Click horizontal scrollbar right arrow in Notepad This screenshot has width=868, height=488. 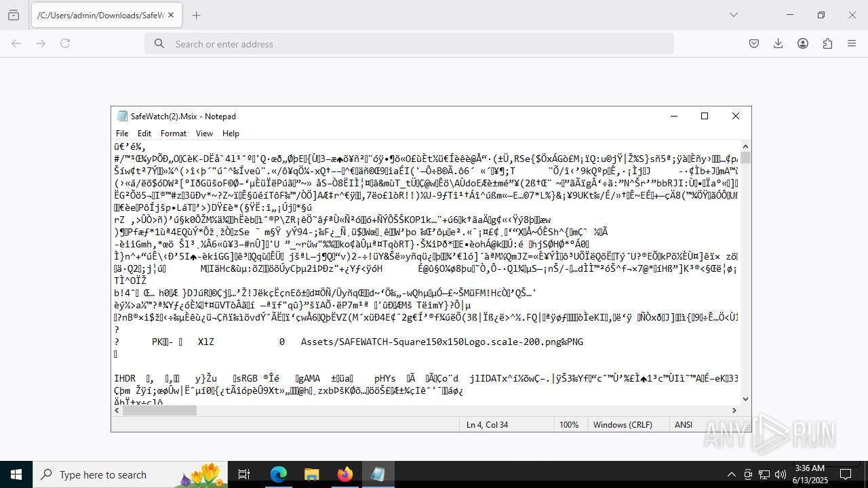click(734, 410)
